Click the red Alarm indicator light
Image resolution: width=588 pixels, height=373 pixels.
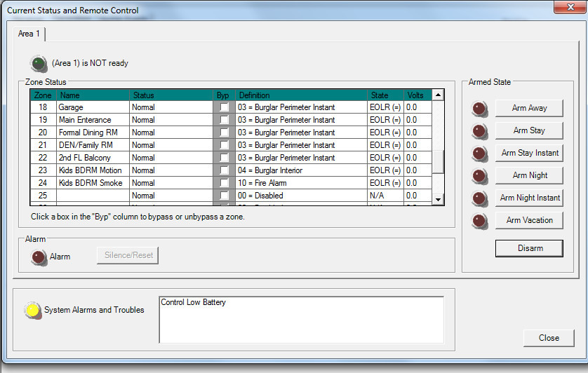tap(39, 257)
